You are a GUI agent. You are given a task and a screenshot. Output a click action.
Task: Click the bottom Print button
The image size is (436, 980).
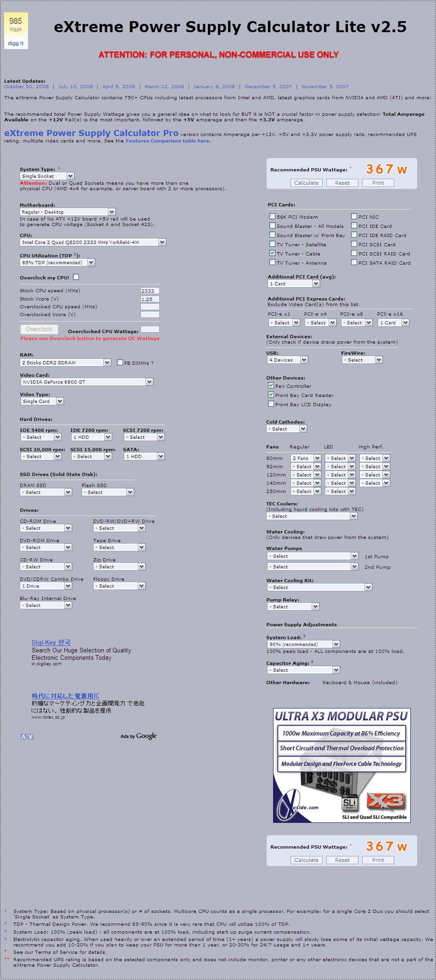(378, 860)
